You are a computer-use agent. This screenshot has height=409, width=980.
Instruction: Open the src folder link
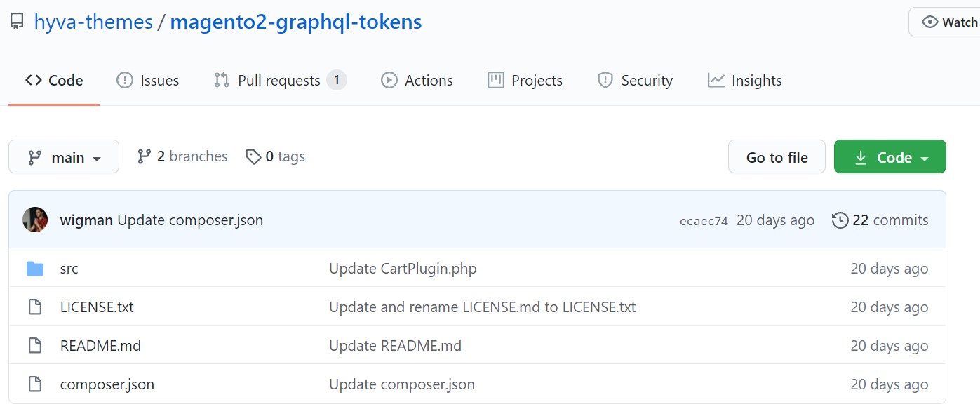pos(69,269)
